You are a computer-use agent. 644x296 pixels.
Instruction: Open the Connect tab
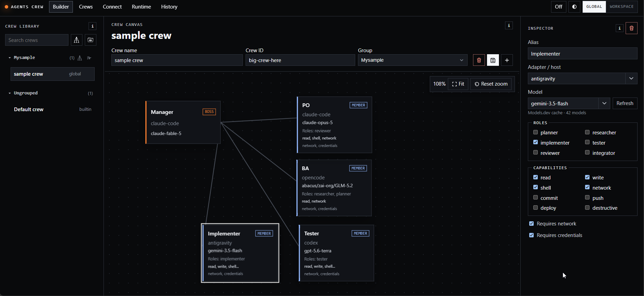point(112,7)
